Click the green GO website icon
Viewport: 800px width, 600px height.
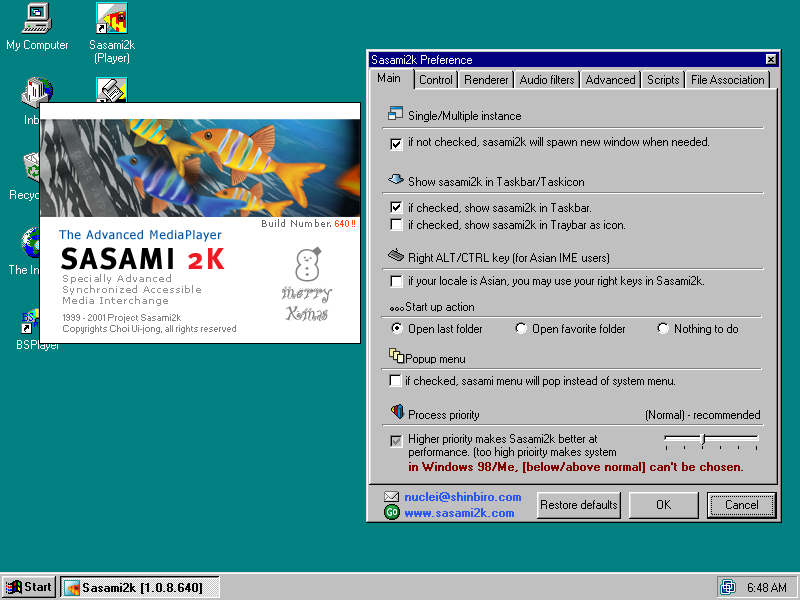pos(392,513)
